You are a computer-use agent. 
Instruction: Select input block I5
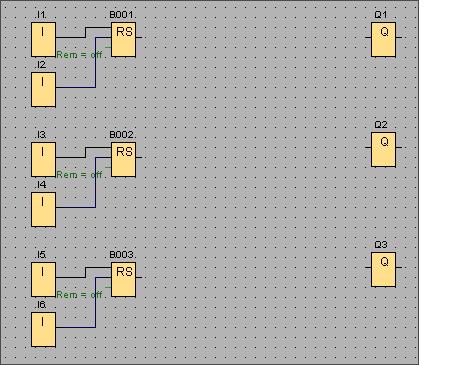43,279
